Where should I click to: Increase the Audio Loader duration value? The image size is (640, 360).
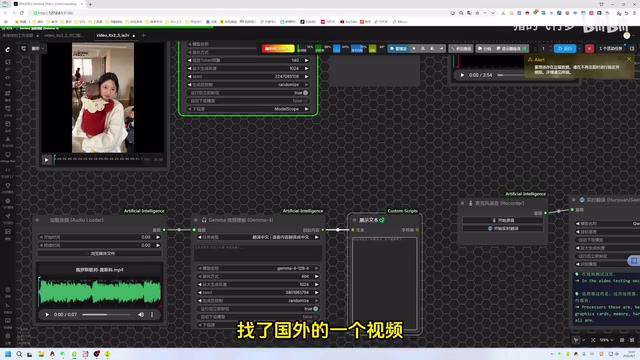[x=158, y=245]
